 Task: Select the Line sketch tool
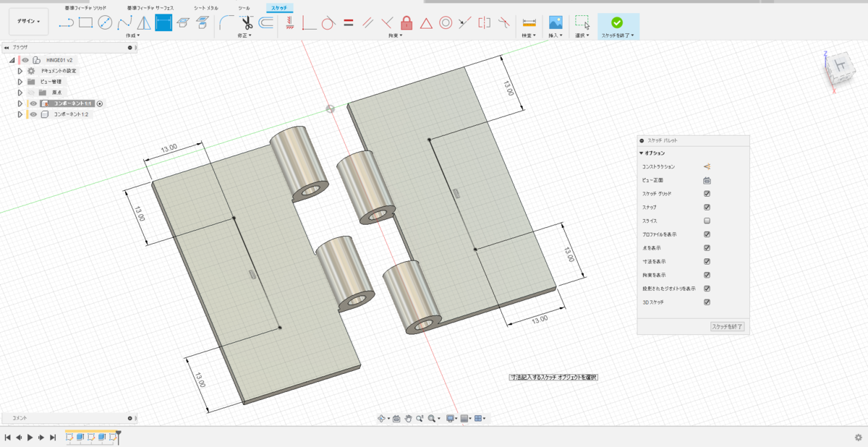pyautogui.click(x=67, y=22)
